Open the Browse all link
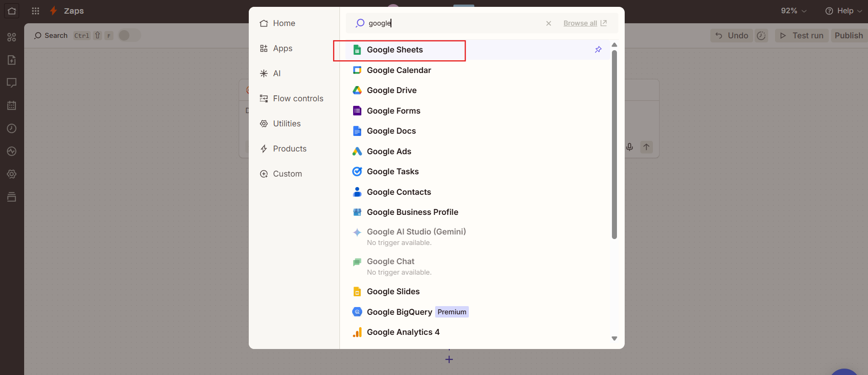 585,23
